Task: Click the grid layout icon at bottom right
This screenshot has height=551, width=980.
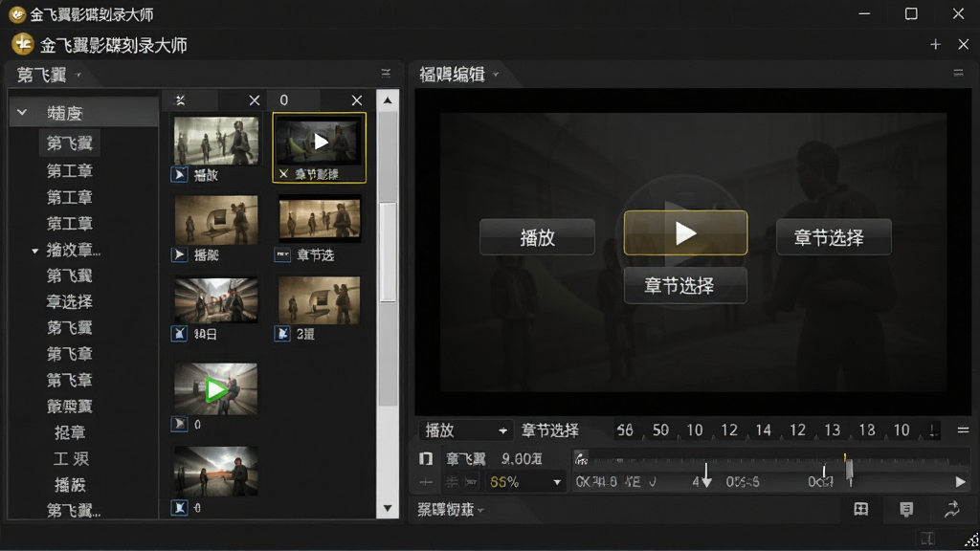Action: pyautogui.click(x=861, y=509)
